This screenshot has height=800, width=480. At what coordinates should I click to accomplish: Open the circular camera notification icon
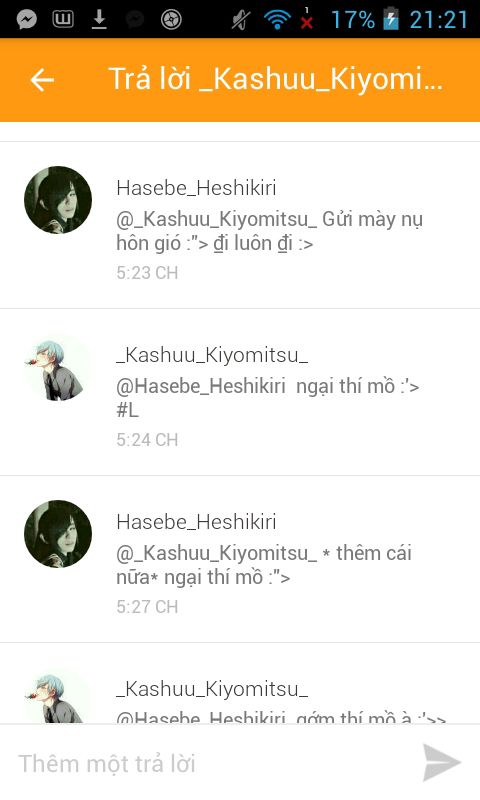pyautogui.click(x=171, y=20)
